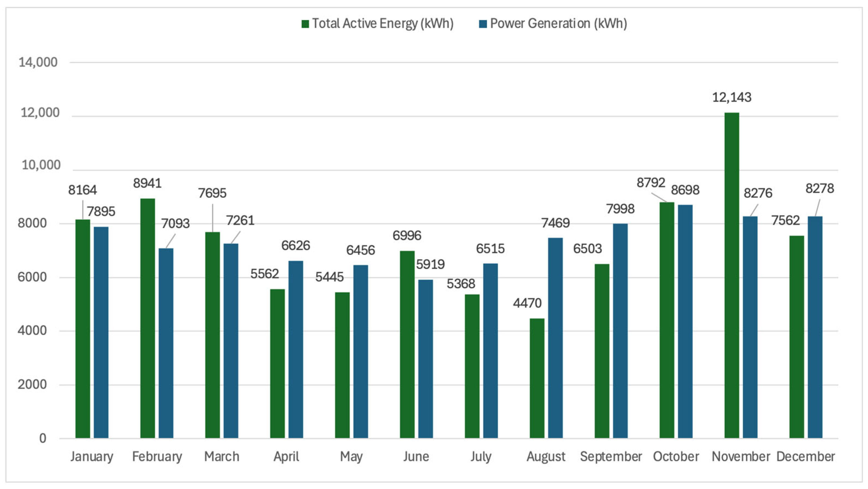Viewport: 868px width, 489px height.
Task: Click the green Total Active Energy legend swatch
Action: coord(305,24)
